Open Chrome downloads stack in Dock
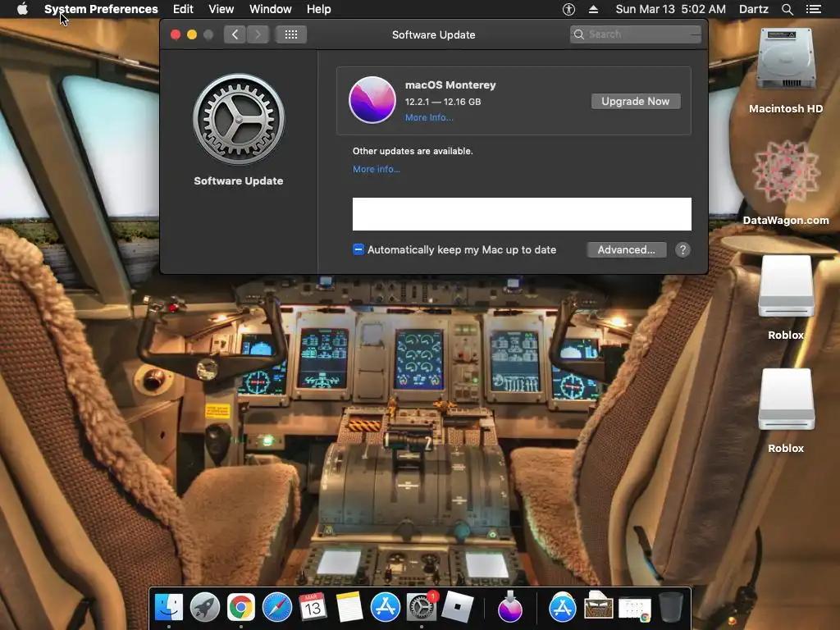Screen dimensions: 840x630 (x=635, y=609)
